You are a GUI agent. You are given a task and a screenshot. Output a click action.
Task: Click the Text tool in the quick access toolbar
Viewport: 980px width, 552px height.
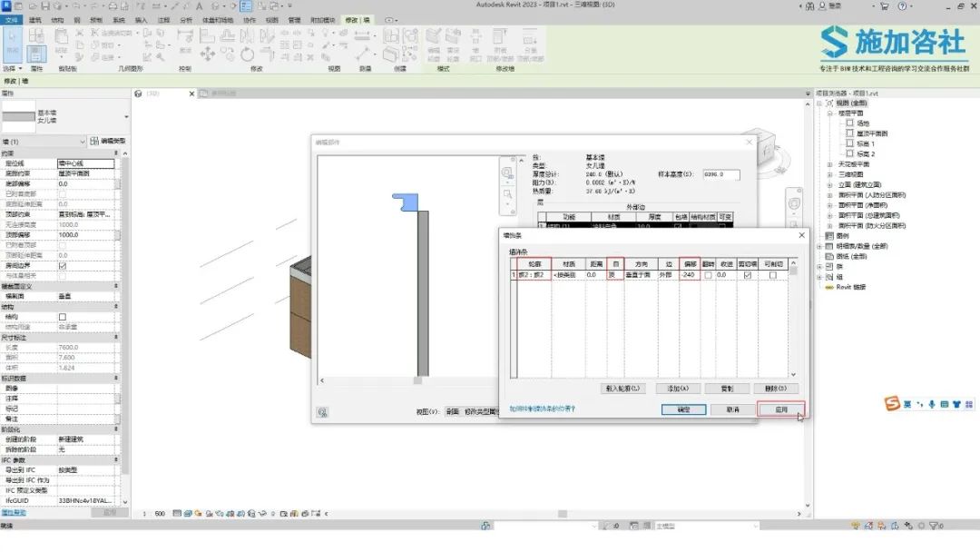click(x=200, y=5)
